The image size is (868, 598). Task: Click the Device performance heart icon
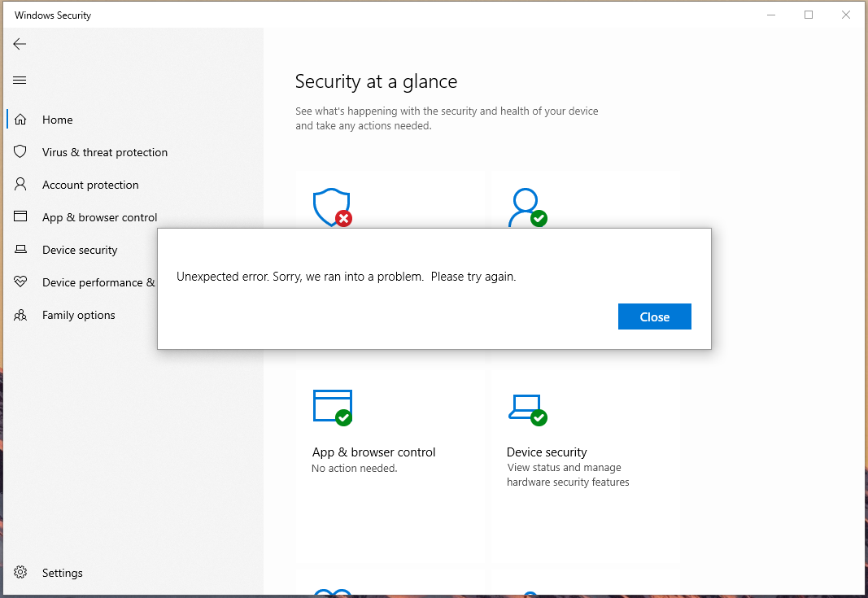20,282
